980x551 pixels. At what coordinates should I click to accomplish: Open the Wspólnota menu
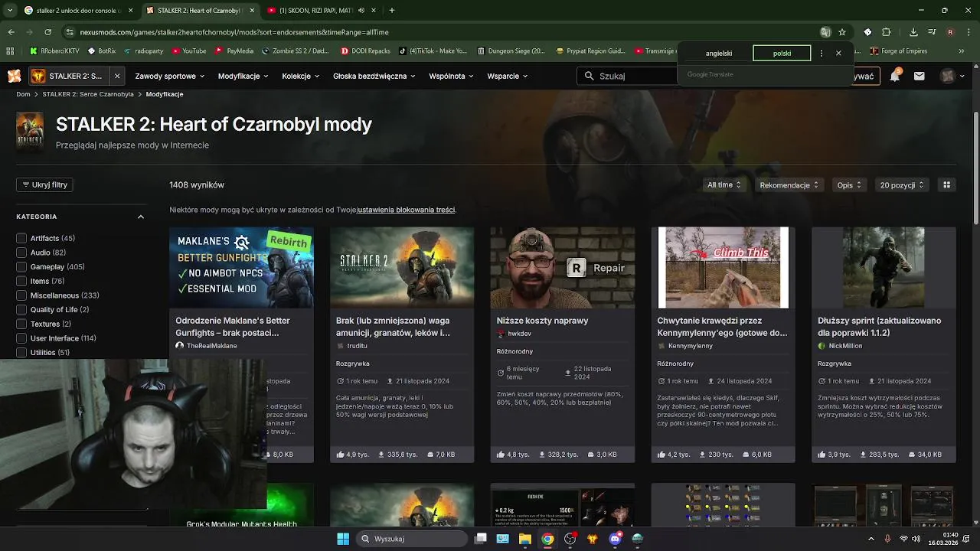click(x=451, y=76)
